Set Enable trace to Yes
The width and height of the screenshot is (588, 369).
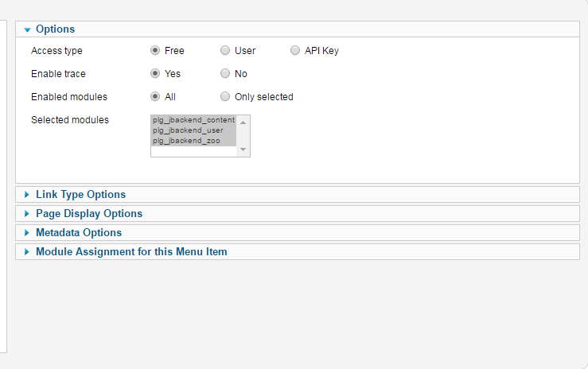[x=155, y=73]
